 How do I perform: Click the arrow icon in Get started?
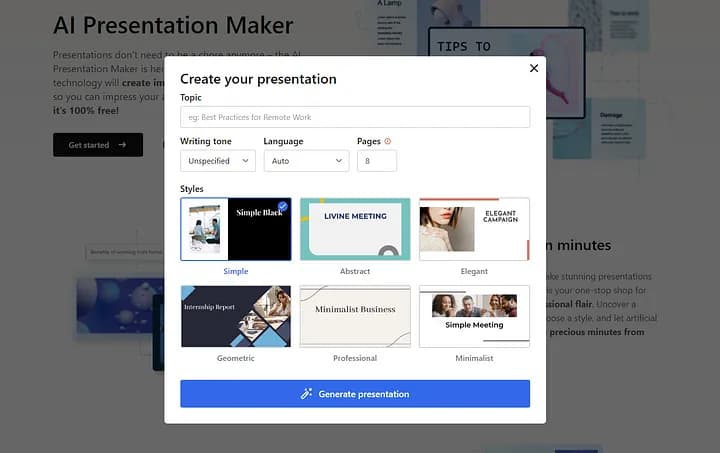(122, 145)
